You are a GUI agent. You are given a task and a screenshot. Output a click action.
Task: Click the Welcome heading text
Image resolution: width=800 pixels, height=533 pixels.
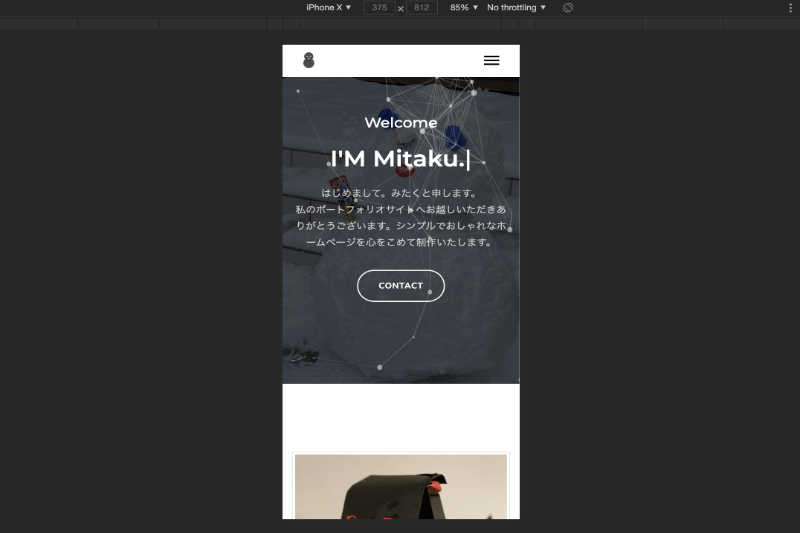coord(400,123)
